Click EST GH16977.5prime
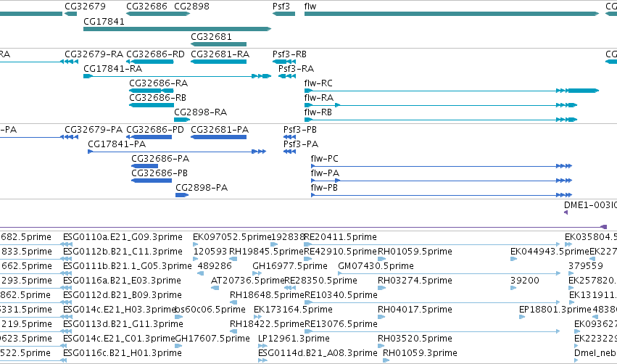Screen dimensions: 617x364 pos(290,266)
